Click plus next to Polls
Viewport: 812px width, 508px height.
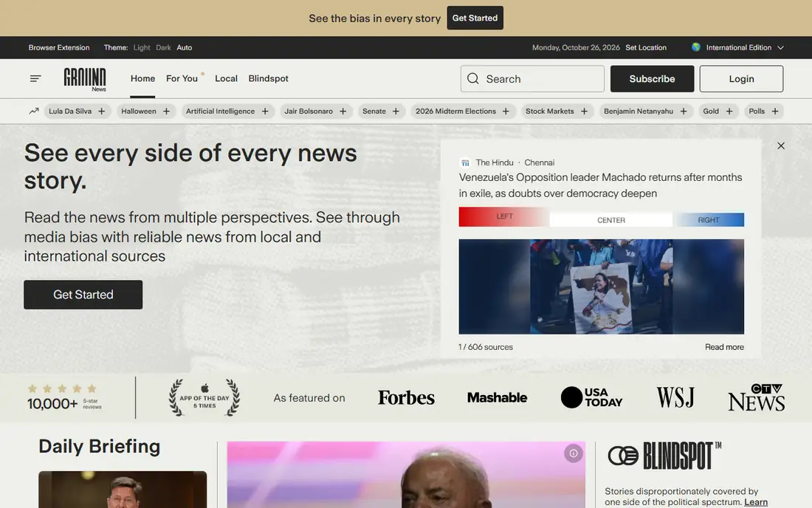[775, 111]
